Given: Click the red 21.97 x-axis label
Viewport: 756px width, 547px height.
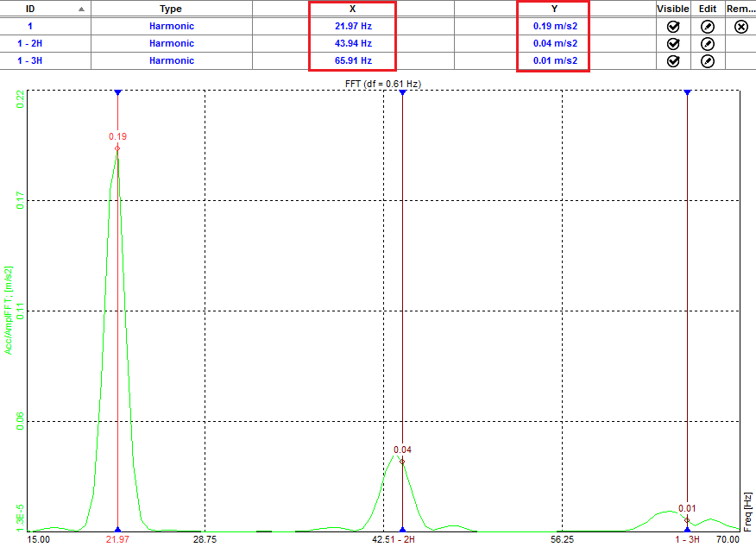Looking at the screenshot, I should (117, 539).
